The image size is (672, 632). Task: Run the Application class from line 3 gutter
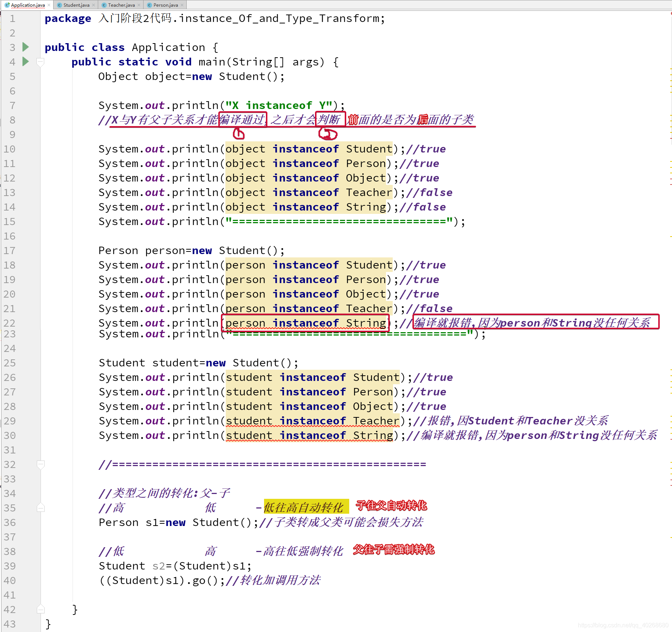[x=26, y=47]
